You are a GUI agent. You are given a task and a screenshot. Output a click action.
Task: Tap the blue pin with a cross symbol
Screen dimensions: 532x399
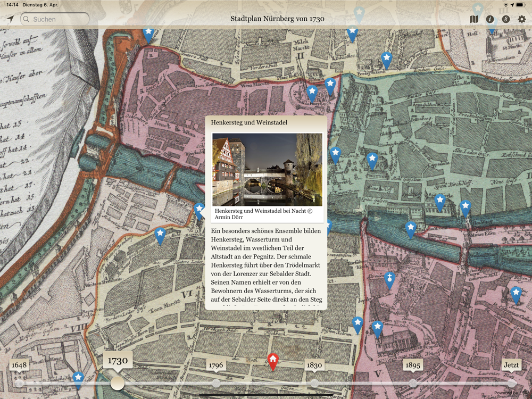390,280
